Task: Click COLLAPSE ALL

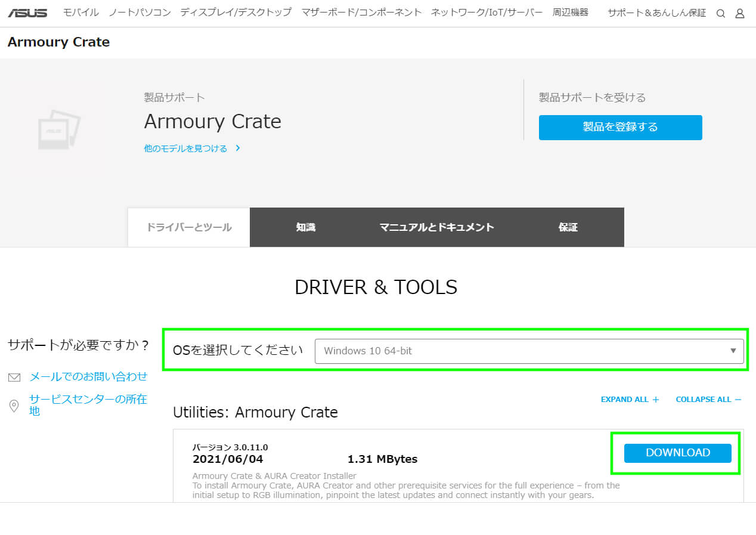Action: tap(708, 400)
